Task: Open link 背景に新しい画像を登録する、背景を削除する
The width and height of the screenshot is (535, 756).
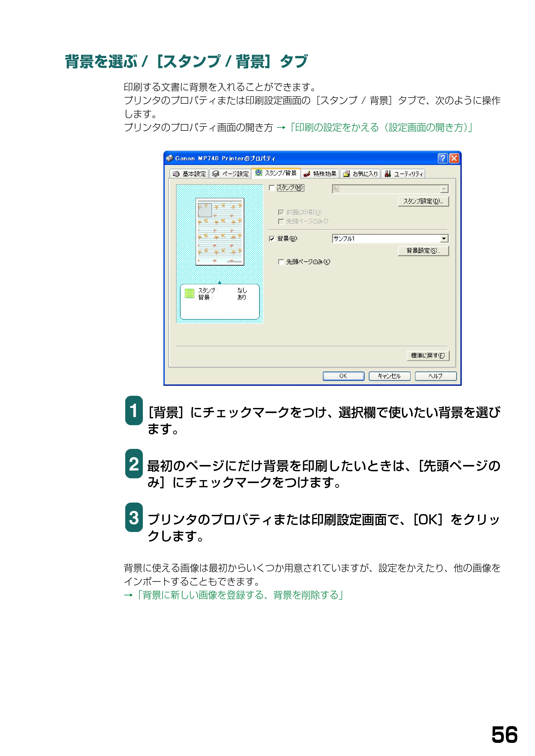Action: pyautogui.click(x=240, y=595)
